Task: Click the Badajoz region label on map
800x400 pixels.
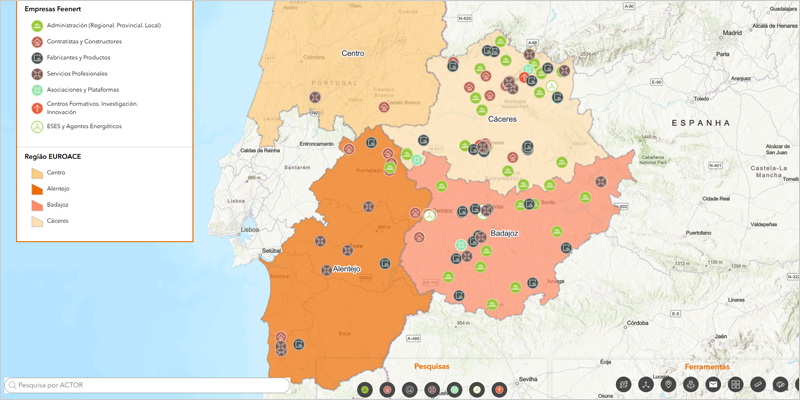Action: [x=504, y=234]
